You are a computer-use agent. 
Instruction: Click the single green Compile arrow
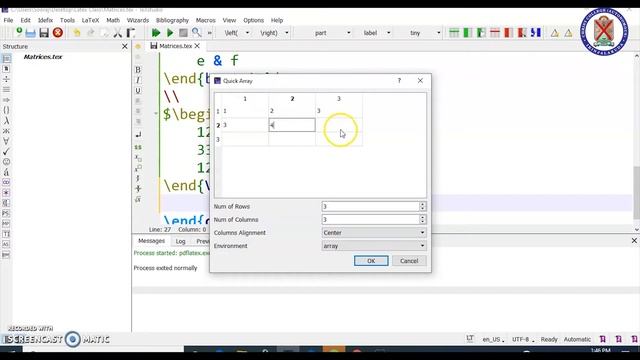[x=170, y=33]
